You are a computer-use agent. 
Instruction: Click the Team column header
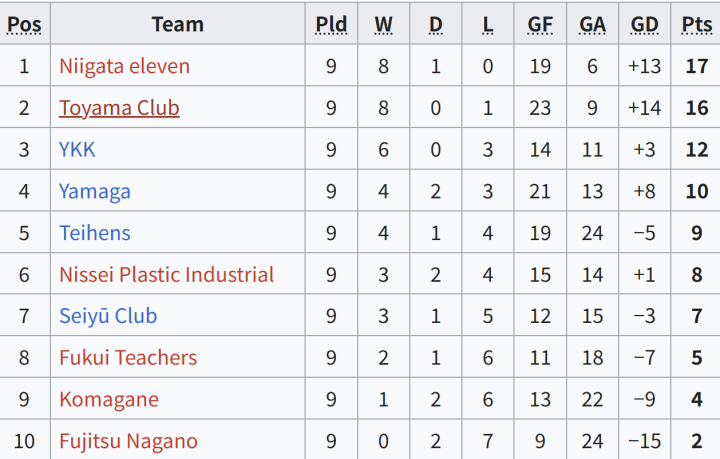(x=178, y=24)
